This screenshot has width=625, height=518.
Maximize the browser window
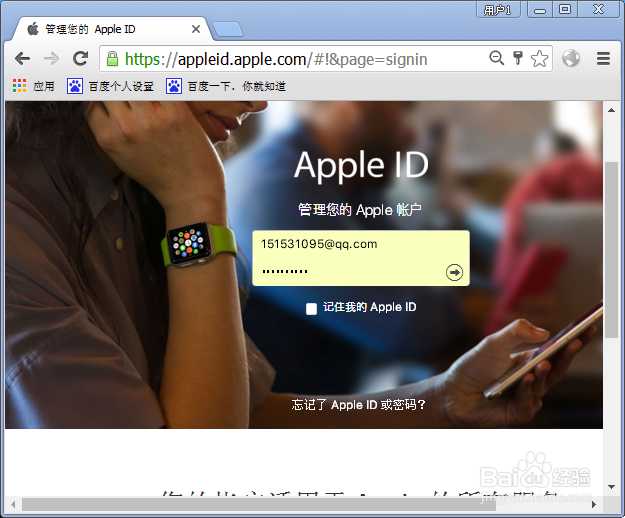pyautogui.click(x=565, y=9)
